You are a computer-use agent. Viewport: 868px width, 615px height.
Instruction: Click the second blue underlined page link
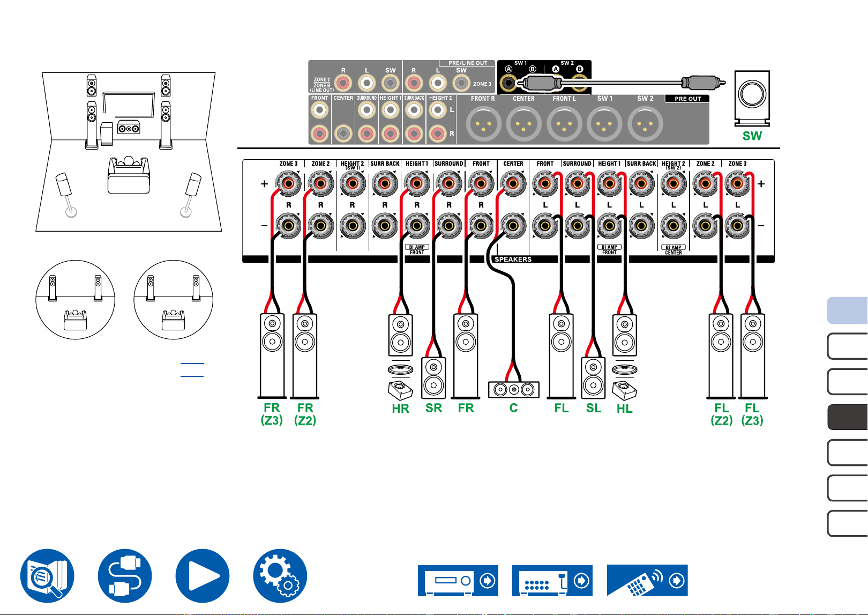point(192,376)
